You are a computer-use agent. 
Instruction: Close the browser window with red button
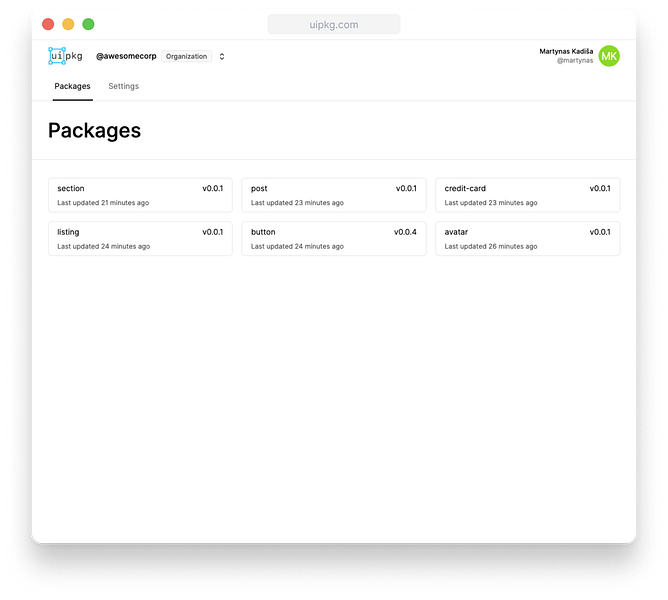[x=48, y=24]
